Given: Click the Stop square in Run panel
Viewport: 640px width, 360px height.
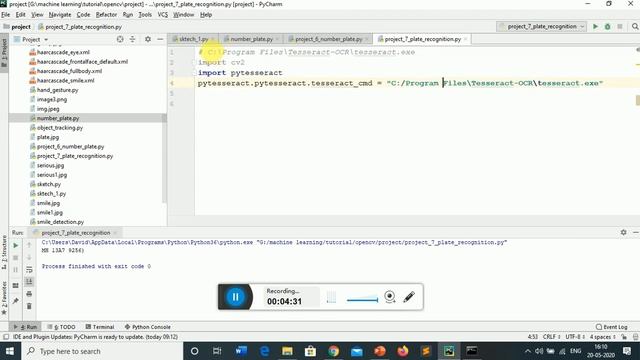Looking at the screenshot, I should click(x=16, y=258).
